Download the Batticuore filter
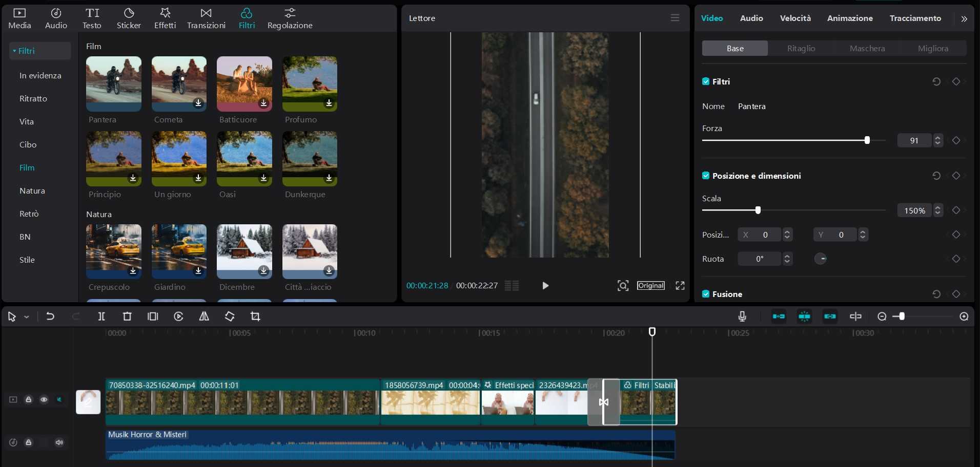Screen dimensions: 980x467 click(263, 103)
